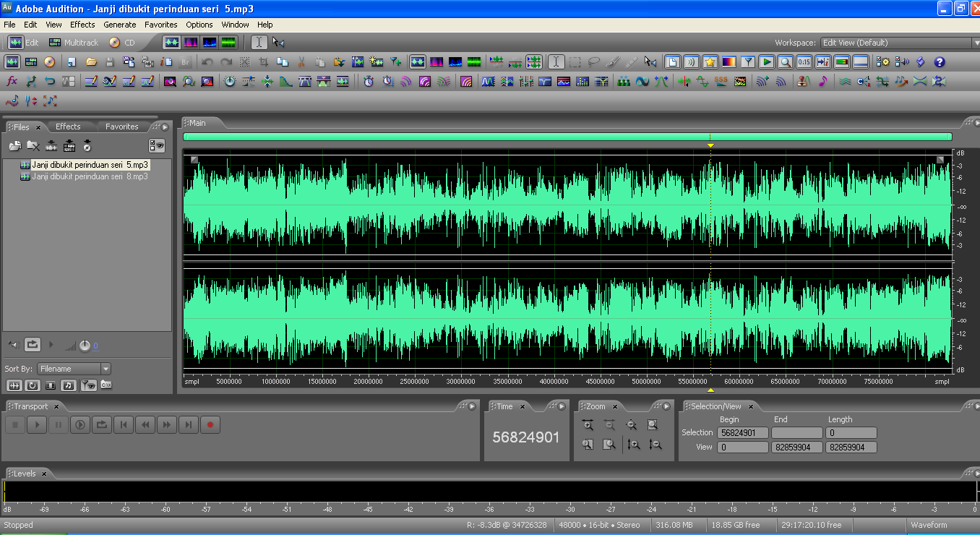Screen dimensions: 980x535
Task: Click the Cut scissors icon
Action: (301, 62)
